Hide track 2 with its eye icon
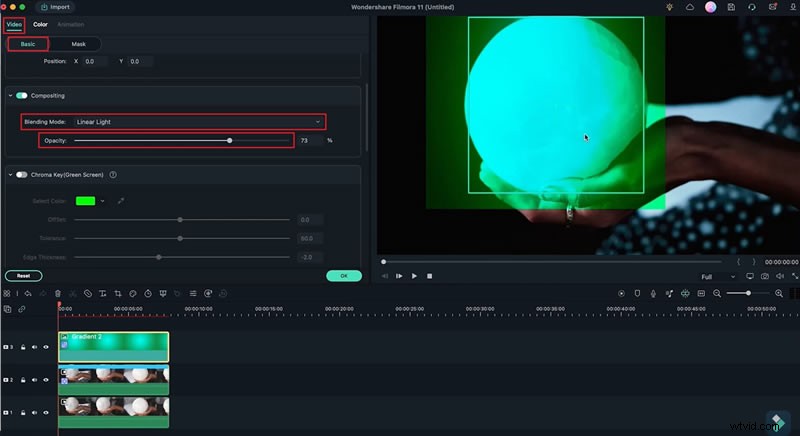This screenshot has height=436, width=800. pyautogui.click(x=46, y=380)
